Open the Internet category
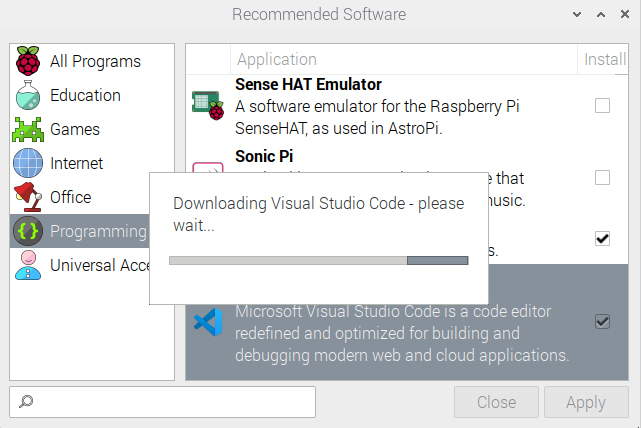The width and height of the screenshot is (641, 428). pyautogui.click(x=92, y=163)
